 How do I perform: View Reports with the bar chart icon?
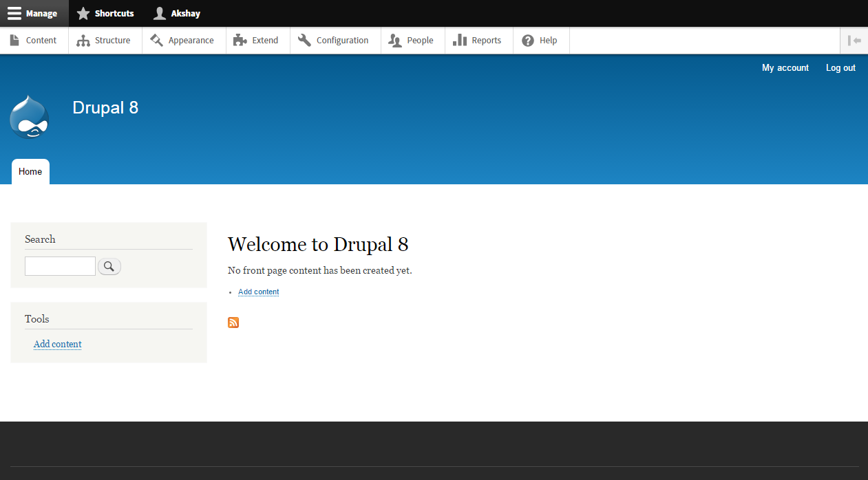pos(478,41)
